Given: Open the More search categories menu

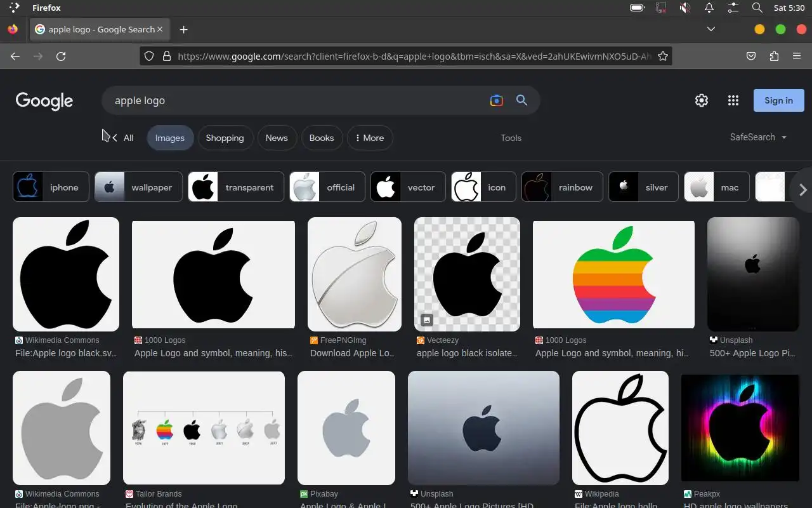Looking at the screenshot, I should click(370, 138).
